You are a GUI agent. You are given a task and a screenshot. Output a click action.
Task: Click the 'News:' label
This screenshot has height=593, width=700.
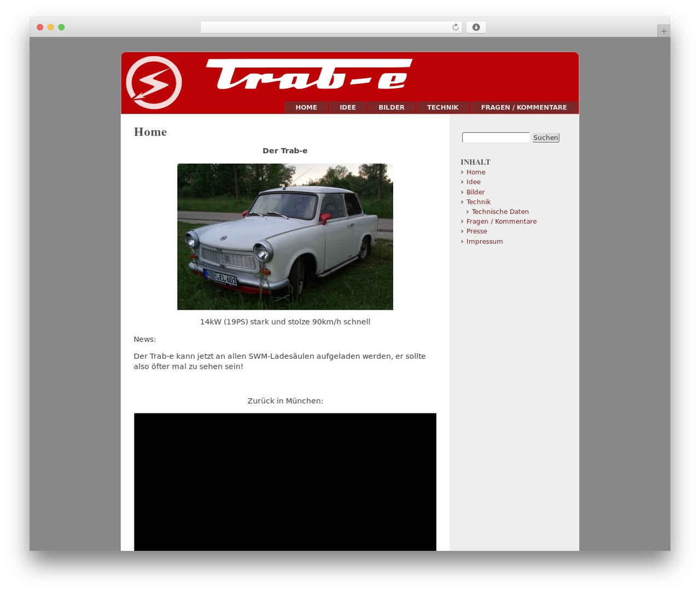[145, 339]
